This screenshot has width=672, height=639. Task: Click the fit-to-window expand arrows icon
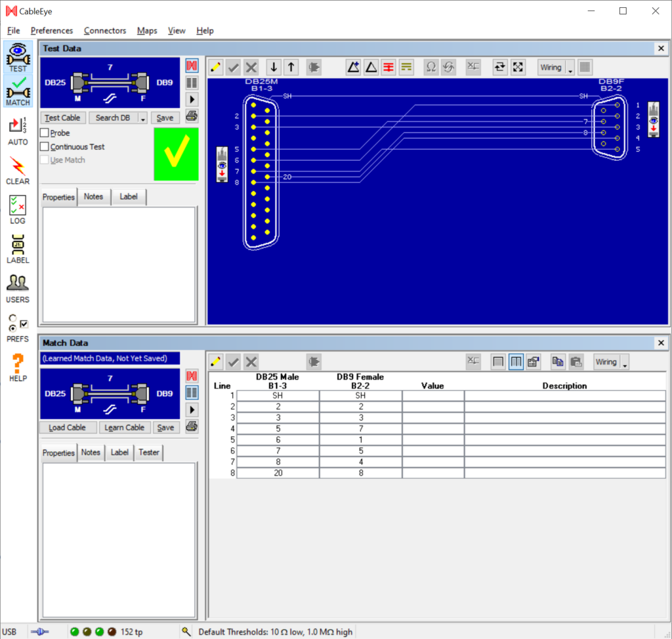(518, 67)
